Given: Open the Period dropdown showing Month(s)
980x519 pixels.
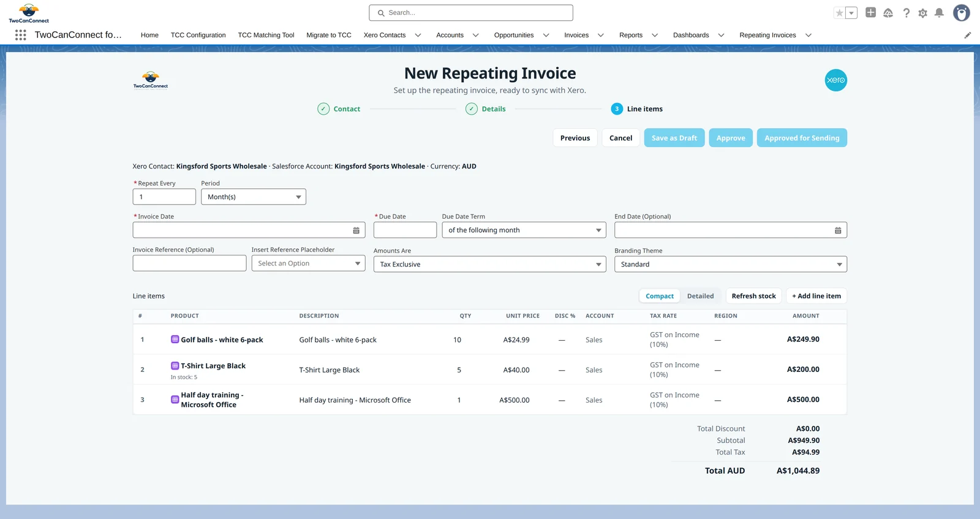Looking at the screenshot, I should point(254,197).
